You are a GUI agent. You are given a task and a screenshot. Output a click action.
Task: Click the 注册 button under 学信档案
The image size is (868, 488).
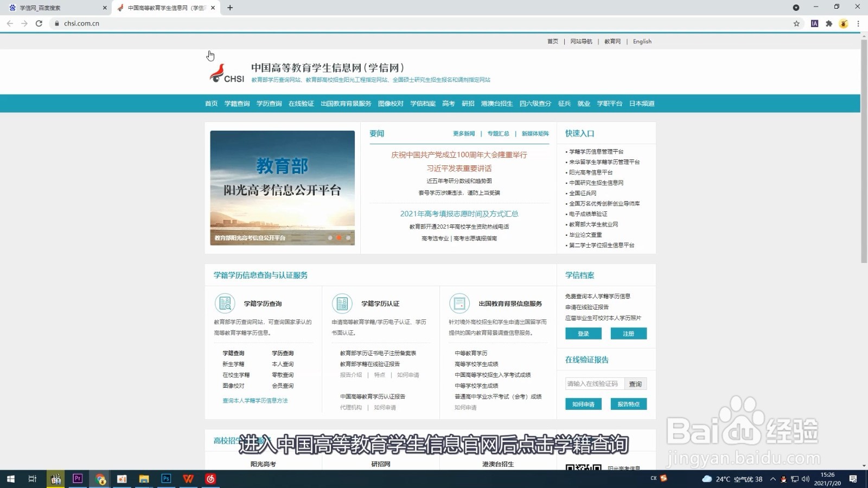[x=629, y=333]
